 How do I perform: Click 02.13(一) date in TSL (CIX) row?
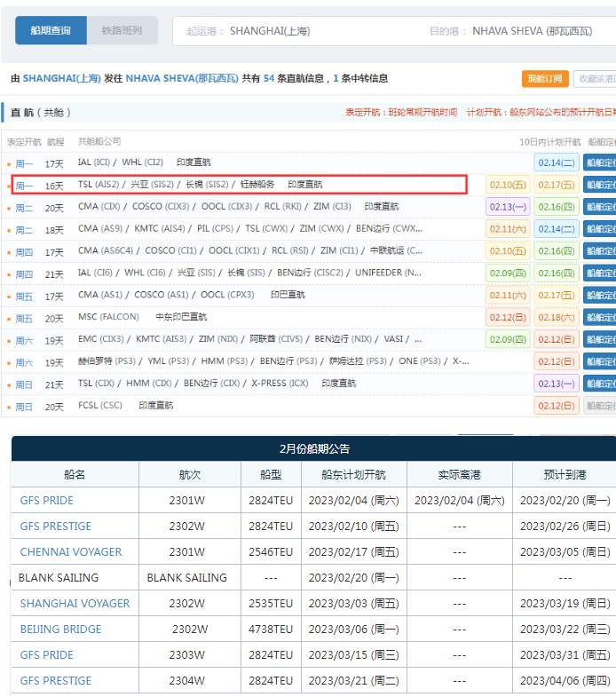[557, 384]
